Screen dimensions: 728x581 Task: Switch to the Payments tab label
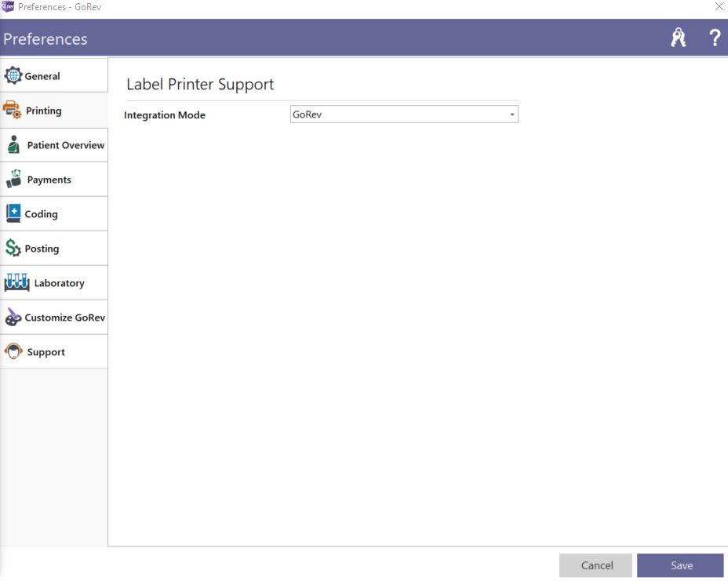(x=49, y=180)
